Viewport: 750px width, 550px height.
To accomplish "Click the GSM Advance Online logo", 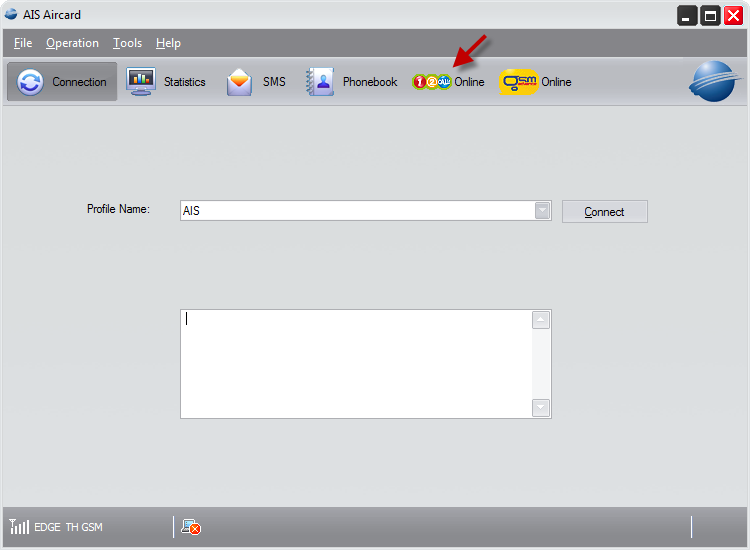I will click(519, 82).
